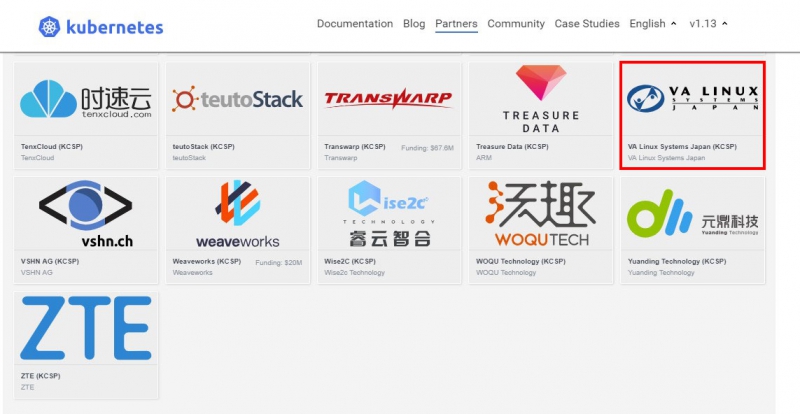Click the gray Transwarp subtitle text
This screenshot has height=414, width=800.
[341, 158]
